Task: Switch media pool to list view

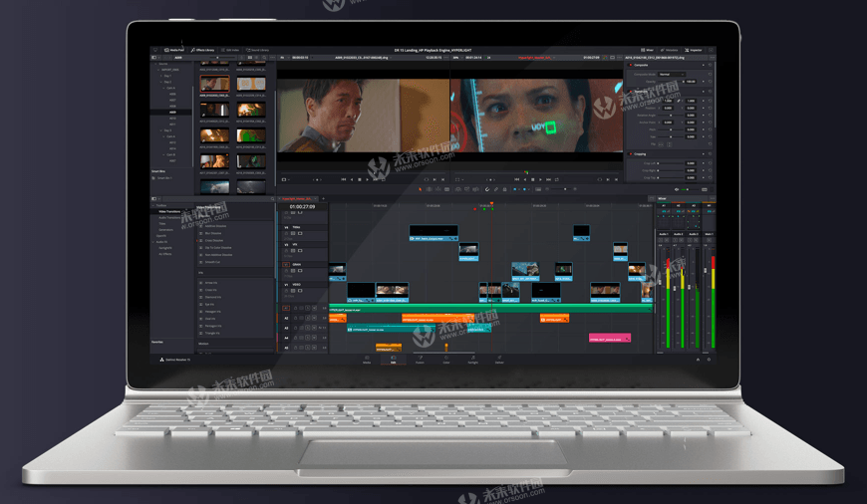Action: coord(256,58)
